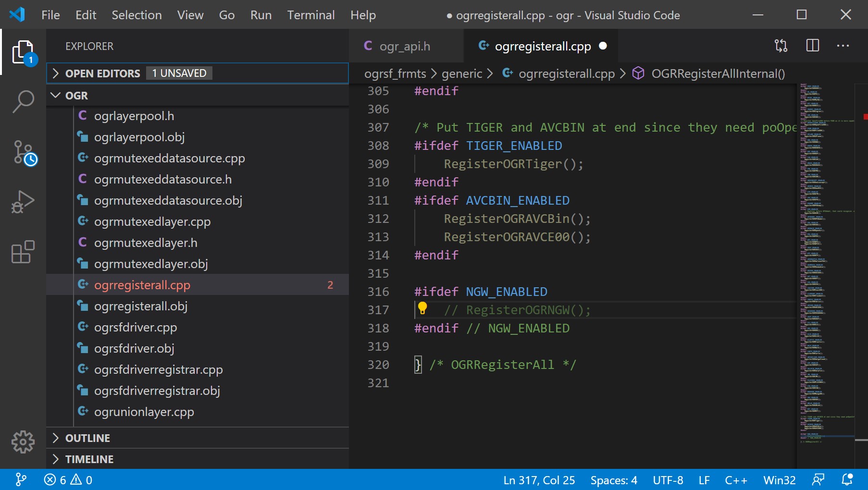Open the Edit menu

(86, 15)
